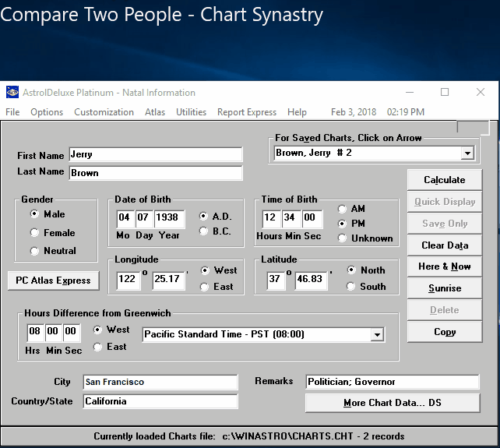Click the City field San Francisco
This screenshot has height=448, width=500.
pos(160,382)
